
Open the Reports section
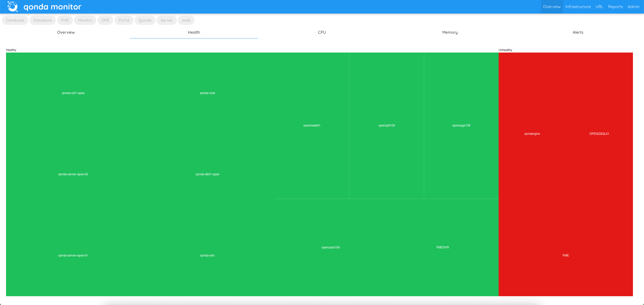coord(616,7)
